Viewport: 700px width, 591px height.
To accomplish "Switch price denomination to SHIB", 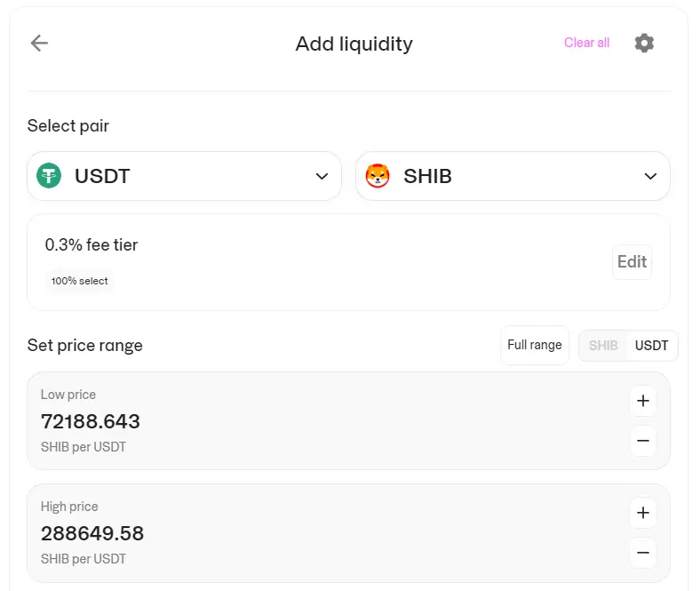I will (x=603, y=346).
